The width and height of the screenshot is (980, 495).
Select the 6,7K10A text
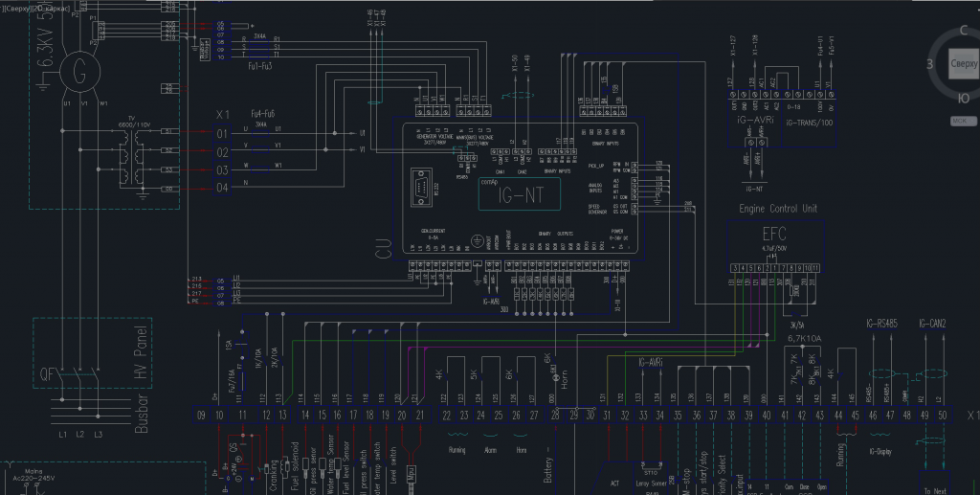[x=804, y=339]
